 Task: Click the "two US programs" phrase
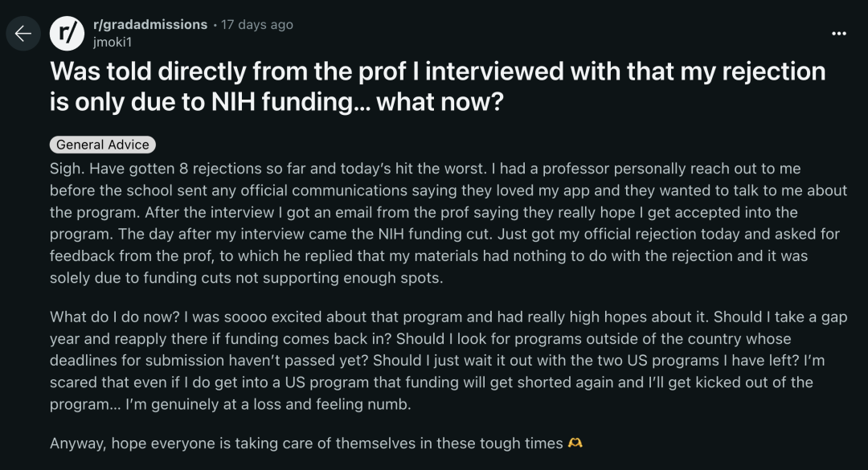(661, 361)
